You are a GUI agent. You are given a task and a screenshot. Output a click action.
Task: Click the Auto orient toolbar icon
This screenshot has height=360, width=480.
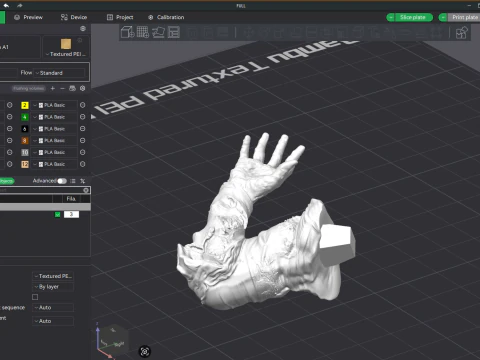tap(158, 32)
